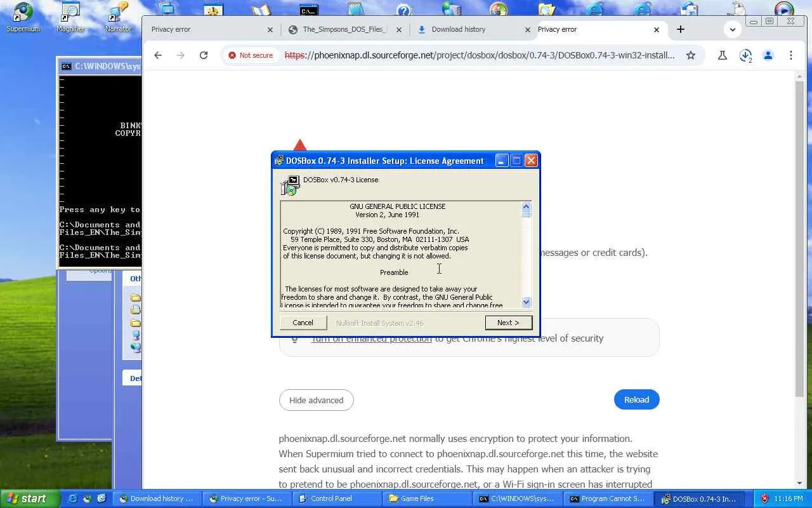The height and width of the screenshot is (508, 812).
Task: Open the Turn on enhanced protection link
Action: pos(371,338)
